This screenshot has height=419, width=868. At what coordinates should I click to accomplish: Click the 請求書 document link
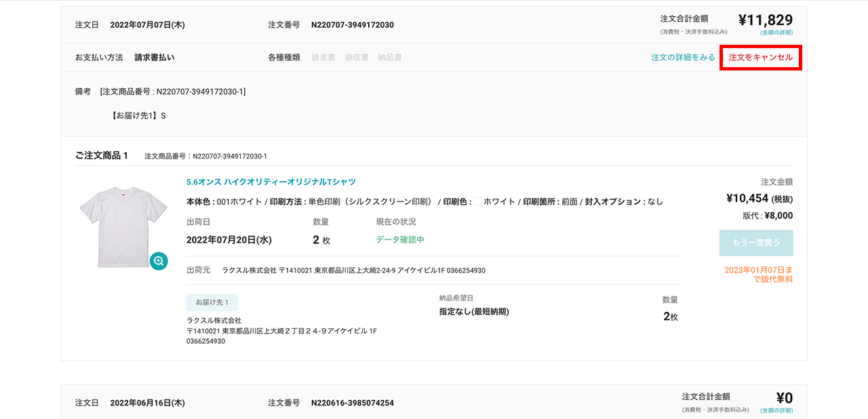[x=323, y=58]
